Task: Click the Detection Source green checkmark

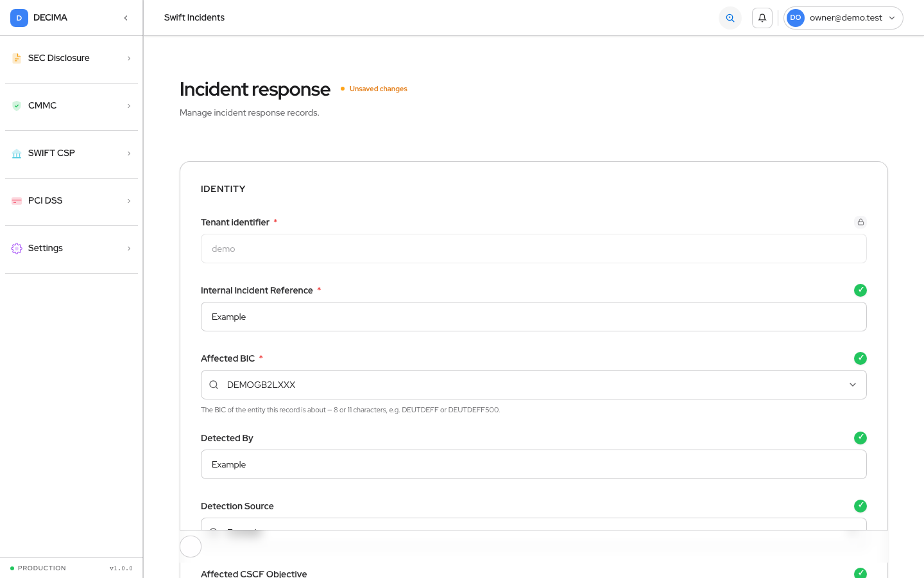Action: (860, 506)
